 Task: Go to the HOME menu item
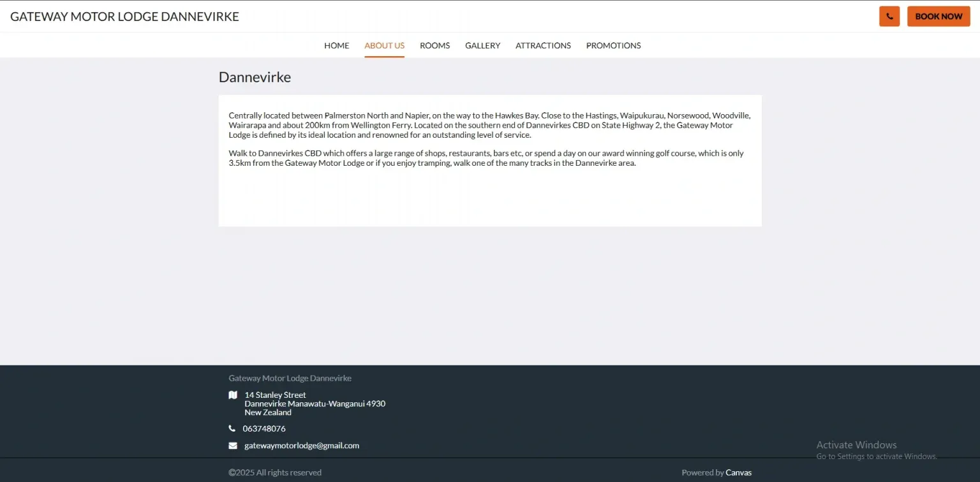(337, 45)
